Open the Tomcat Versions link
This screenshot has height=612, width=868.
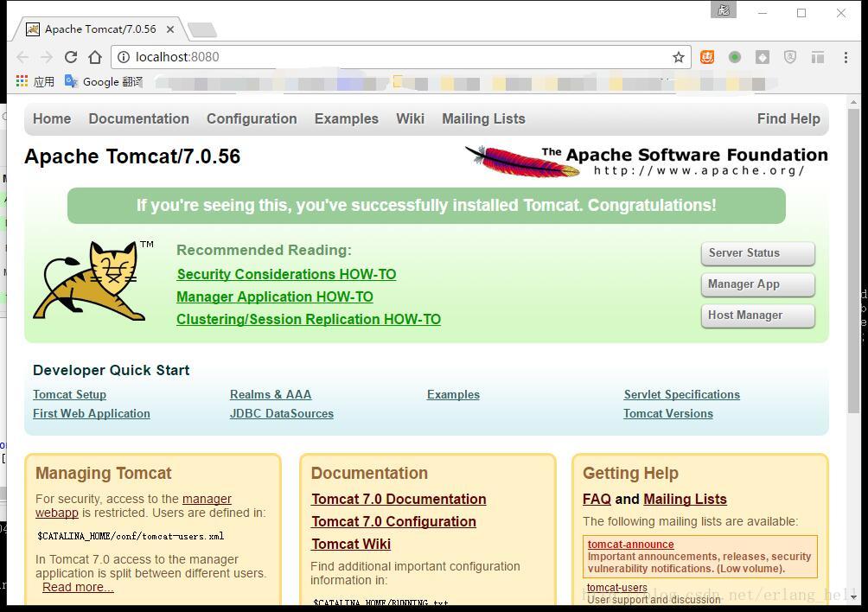668,414
